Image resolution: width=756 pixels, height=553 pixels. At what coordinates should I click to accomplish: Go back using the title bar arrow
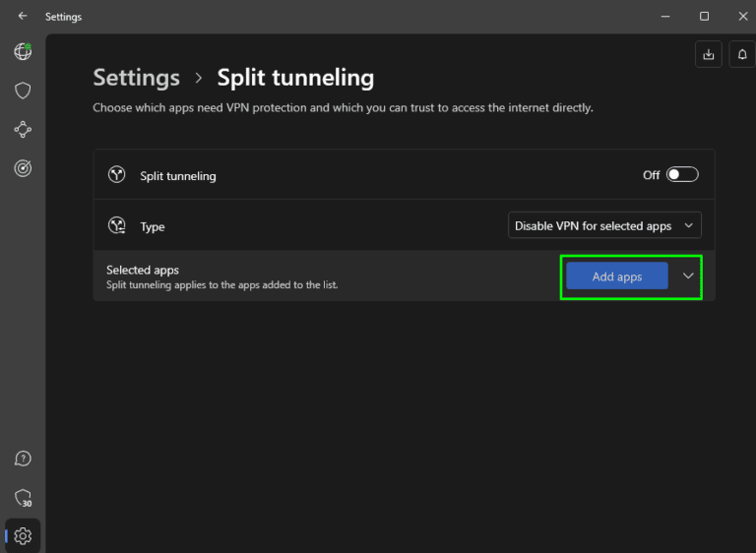[x=23, y=17]
